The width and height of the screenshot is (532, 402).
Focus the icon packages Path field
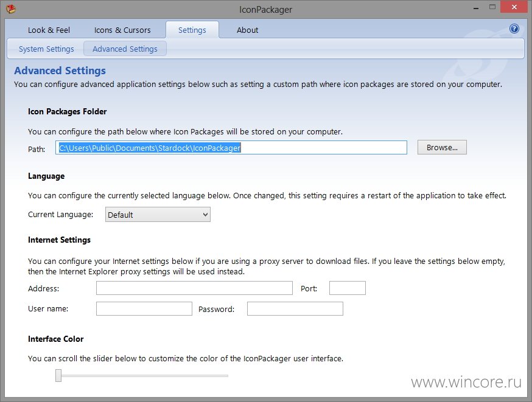(x=231, y=148)
